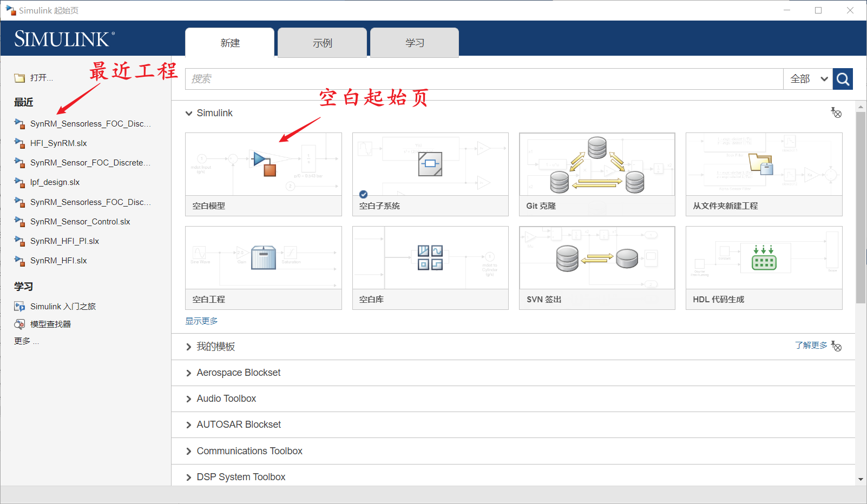This screenshot has height=504, width=867.
Task: Click the Model Finder (模型查找器) icon
Action: [19, 324]
